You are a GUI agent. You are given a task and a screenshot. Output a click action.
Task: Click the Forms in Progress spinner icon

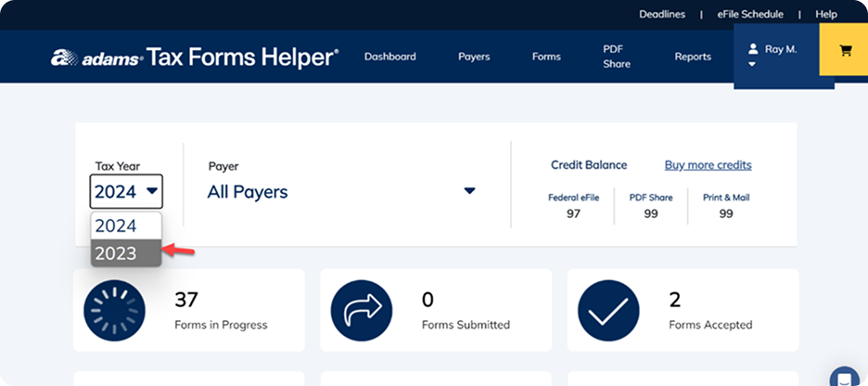point(114,310)
